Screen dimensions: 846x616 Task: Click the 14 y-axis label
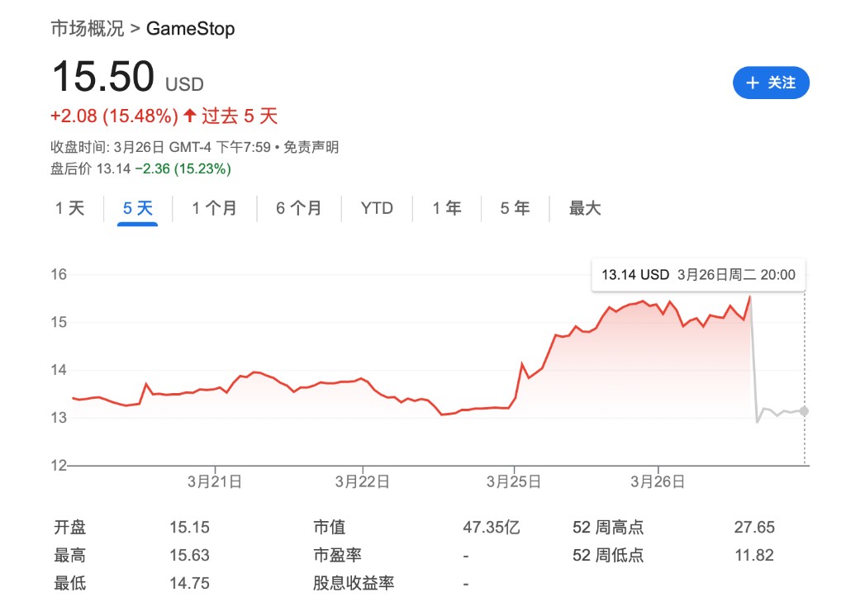tap(59, 369)
